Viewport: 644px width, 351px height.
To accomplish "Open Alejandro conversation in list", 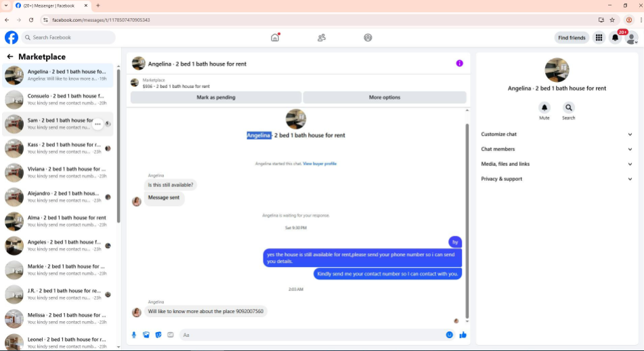I will 58,197.
